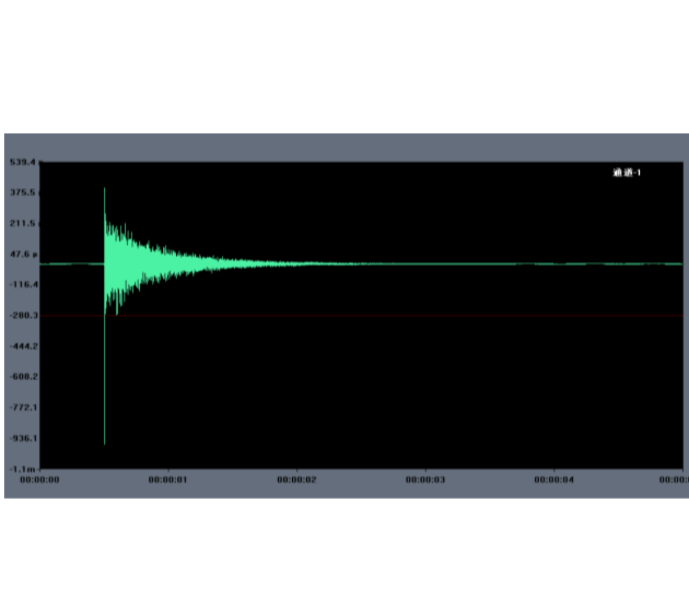Click the 通道-1 channel label

[626, 173]
